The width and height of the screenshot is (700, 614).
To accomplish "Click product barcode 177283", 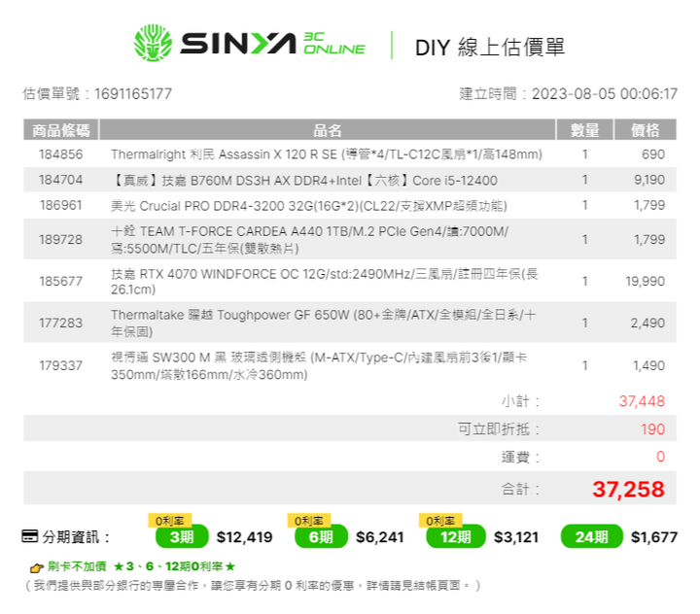I will click(60, 323).
